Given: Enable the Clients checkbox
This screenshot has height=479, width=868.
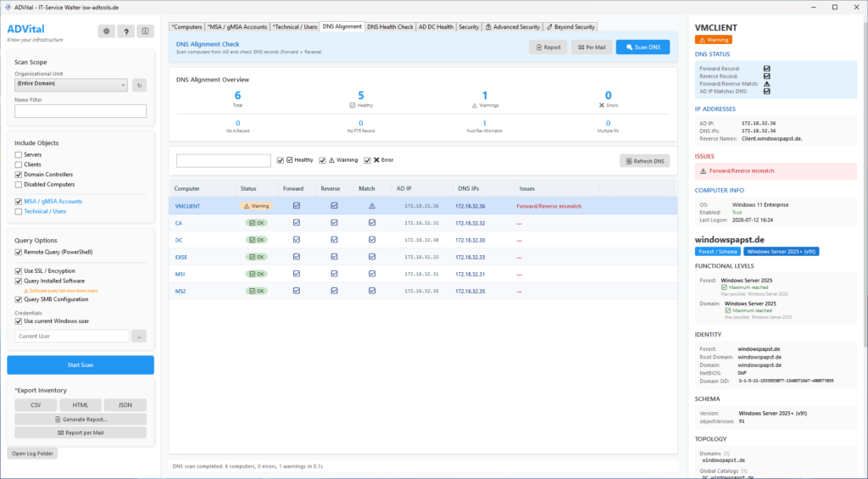Looking at the screenshot, I should pos(19,165).
